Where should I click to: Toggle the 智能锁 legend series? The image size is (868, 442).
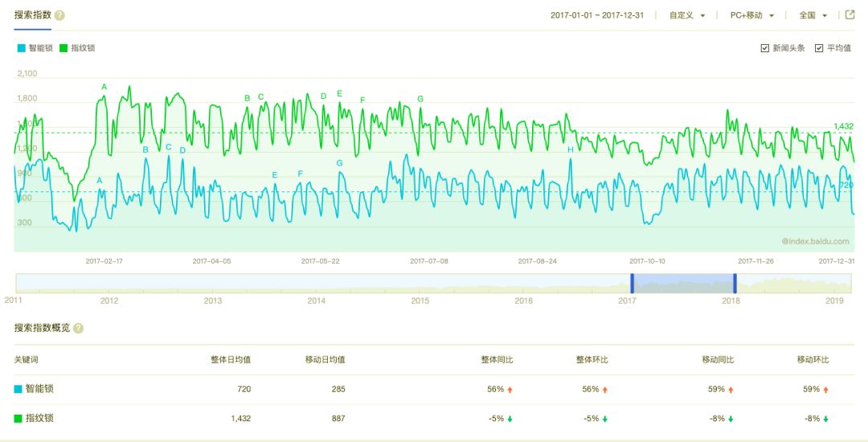tap(35, 48)
